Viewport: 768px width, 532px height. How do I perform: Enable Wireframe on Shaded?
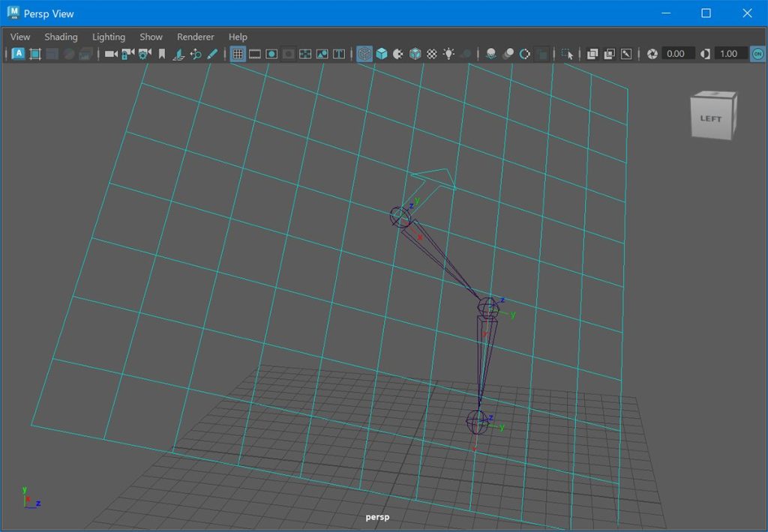click(x=415, y=54)
